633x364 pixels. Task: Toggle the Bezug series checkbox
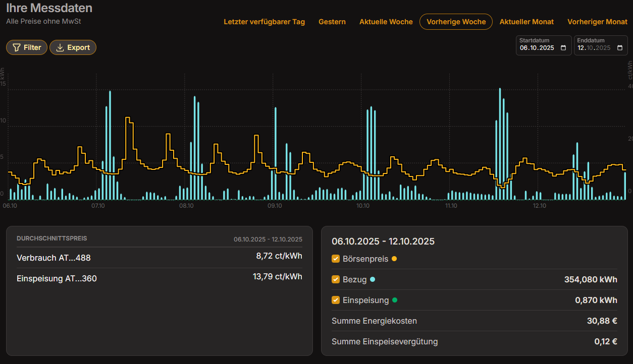(x=336, y=279)
